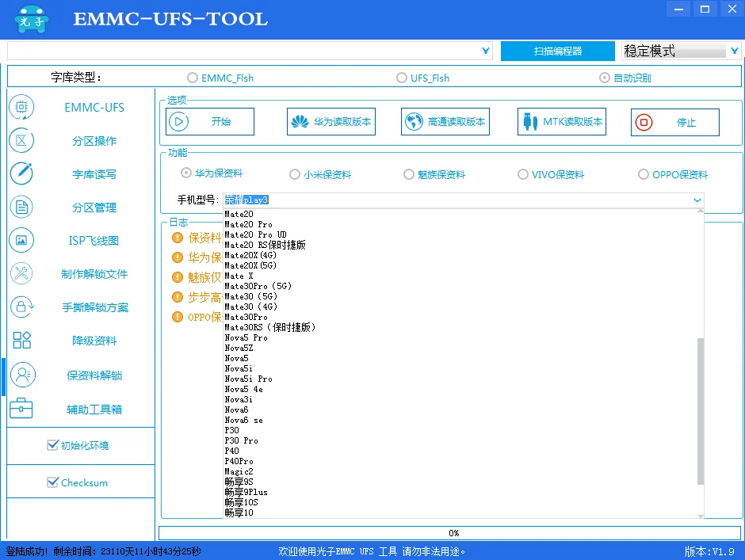Click warning icon next to OPPO保 log entry
Viewport: 745px width, 560px height.
click(x=178, y=316)
